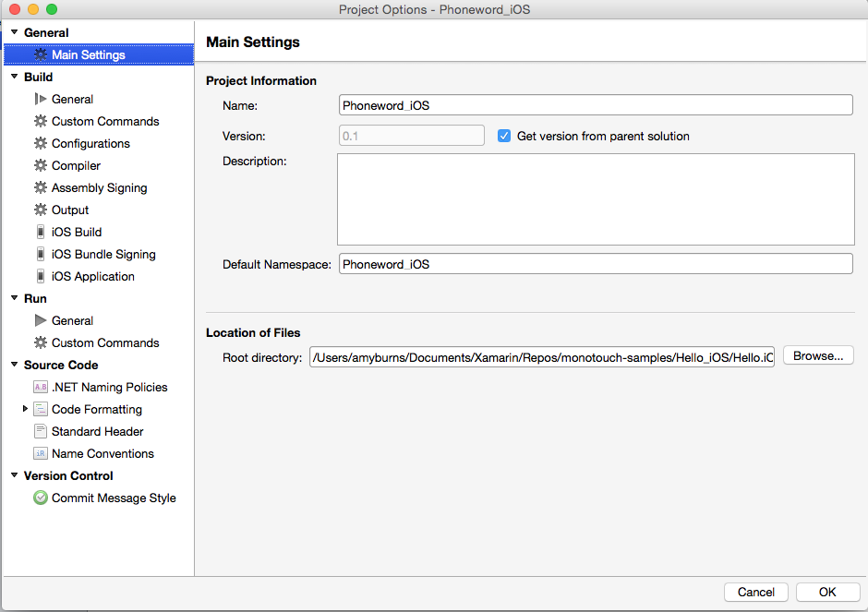Expand the Code Formatting tree node

26,409
